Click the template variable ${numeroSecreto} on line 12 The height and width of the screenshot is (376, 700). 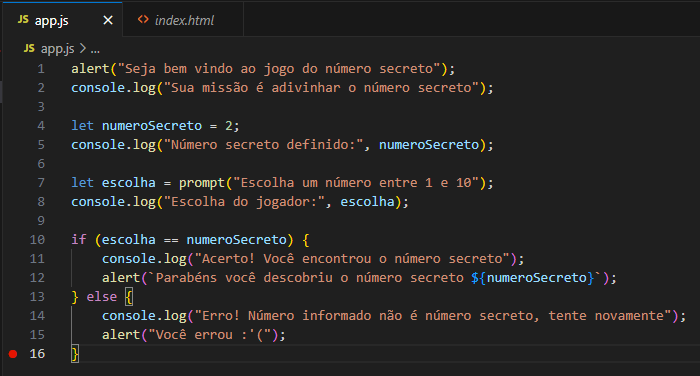pos(533,278)
